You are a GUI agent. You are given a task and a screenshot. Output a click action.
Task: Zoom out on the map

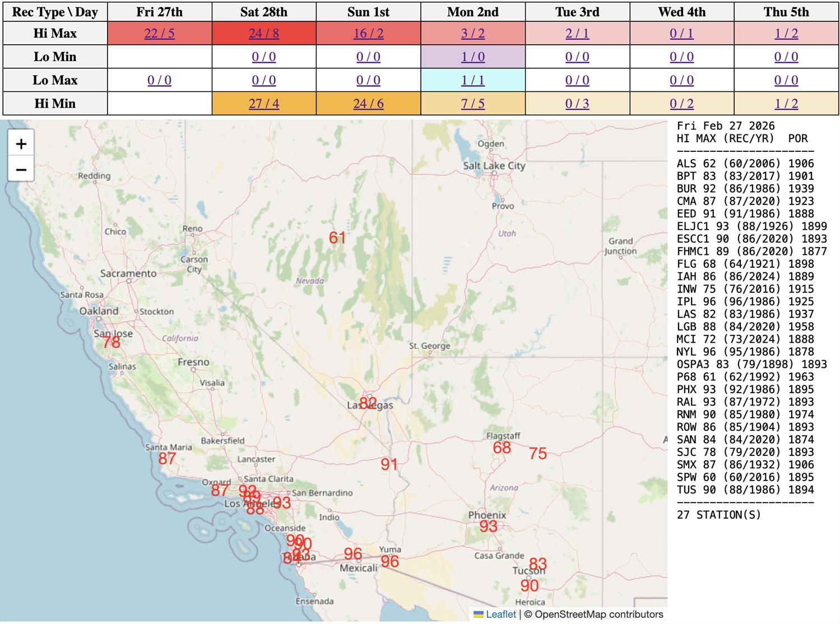pos(21,169)
